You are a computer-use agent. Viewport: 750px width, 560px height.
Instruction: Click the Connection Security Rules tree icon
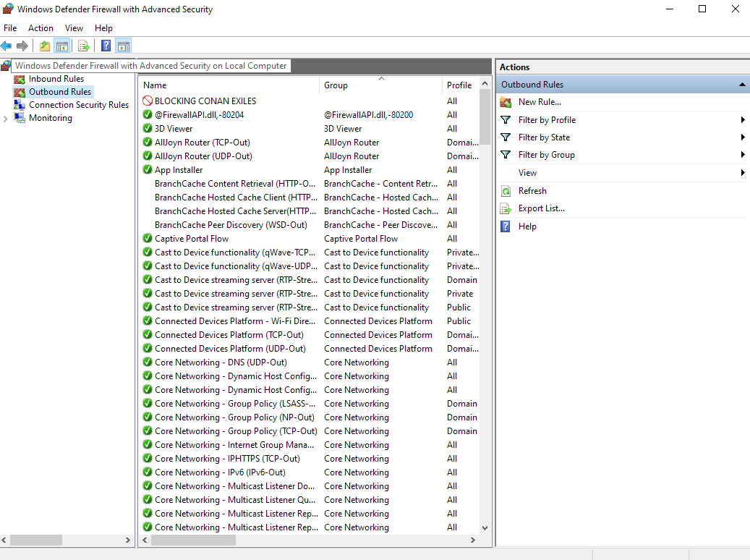point(20,105)
